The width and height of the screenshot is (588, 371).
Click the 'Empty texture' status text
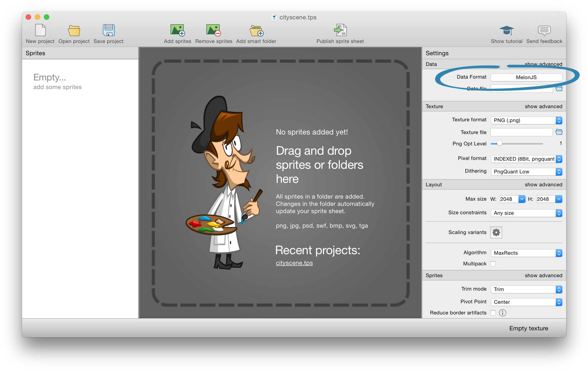[x=528, y=328]
